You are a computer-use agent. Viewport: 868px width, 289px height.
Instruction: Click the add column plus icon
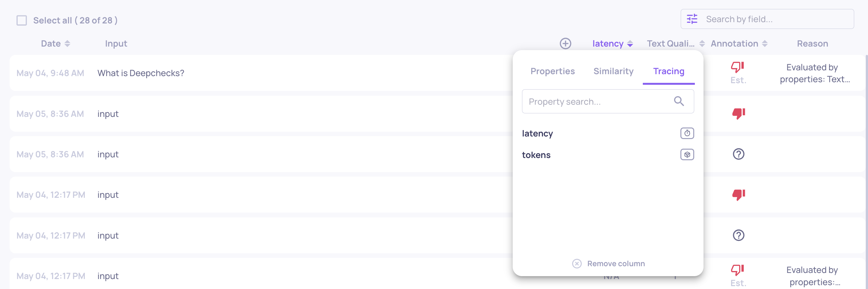pos(565,43)
